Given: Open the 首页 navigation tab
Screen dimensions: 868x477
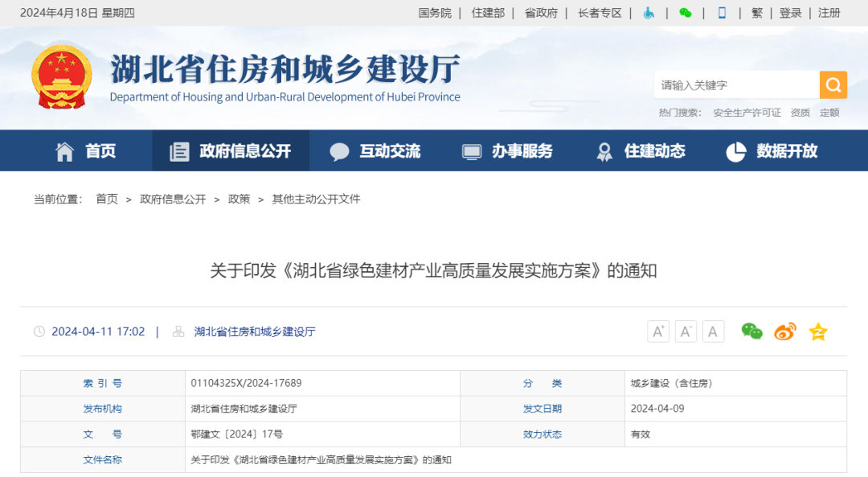Looking at the screenshot, I should pos(85,151).
